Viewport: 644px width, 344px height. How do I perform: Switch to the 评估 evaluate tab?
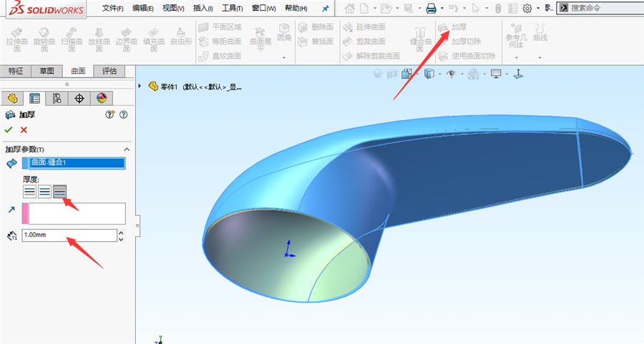109,71
